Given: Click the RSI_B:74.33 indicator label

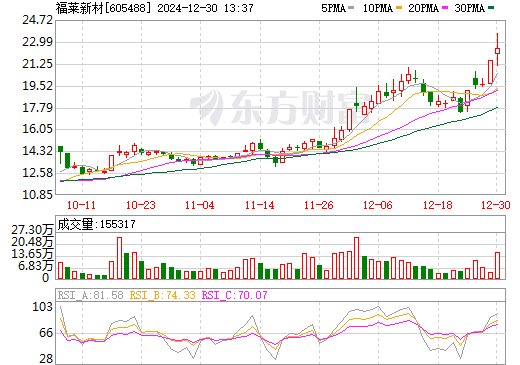Looking at the screenshot, I should coord(162,295).
